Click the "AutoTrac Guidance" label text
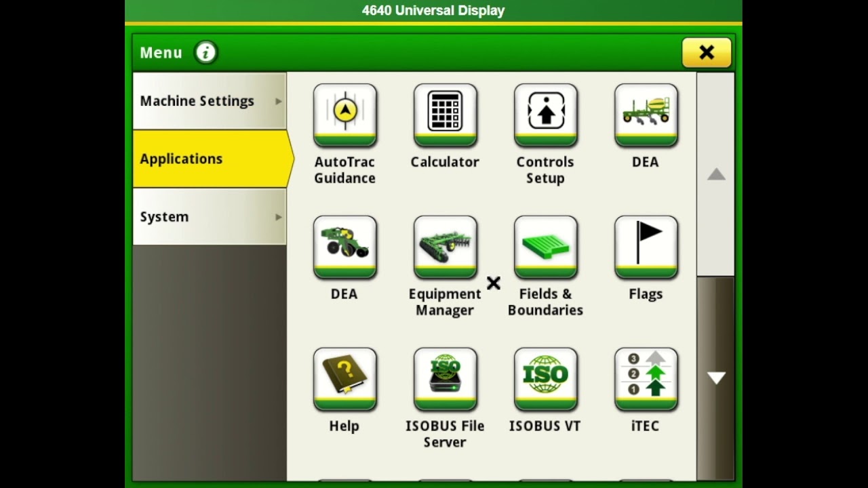Image resolution: width=868 pixels, height=488 pixels. tap(344, 170)
